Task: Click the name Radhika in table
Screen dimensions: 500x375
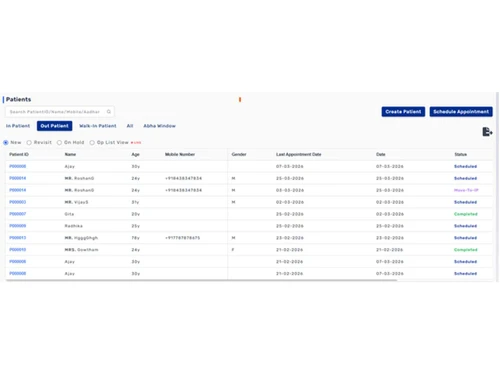Action: click(74, 226)
